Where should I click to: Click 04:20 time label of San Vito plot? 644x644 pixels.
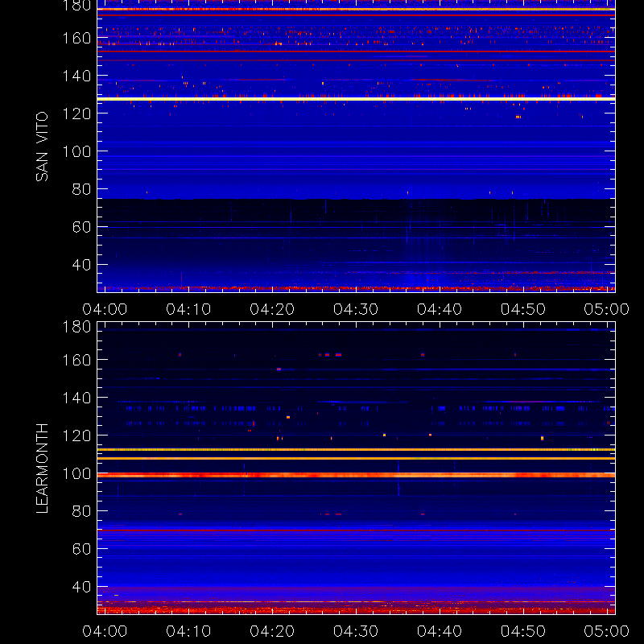tap(272, 309)
